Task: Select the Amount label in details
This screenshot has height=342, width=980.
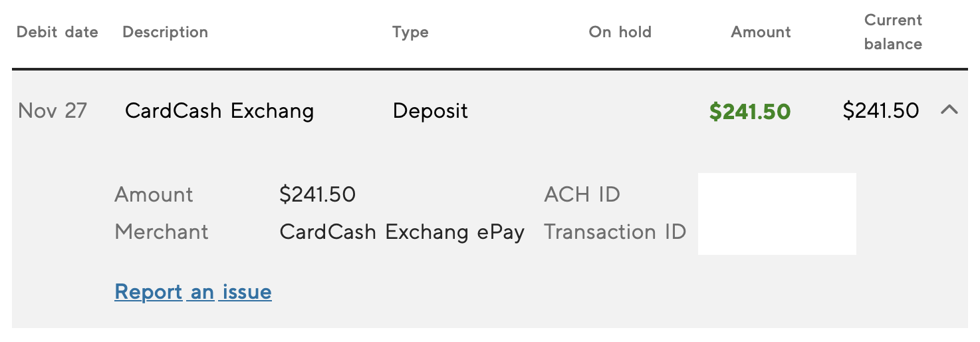Action: (x=154, y=194)
